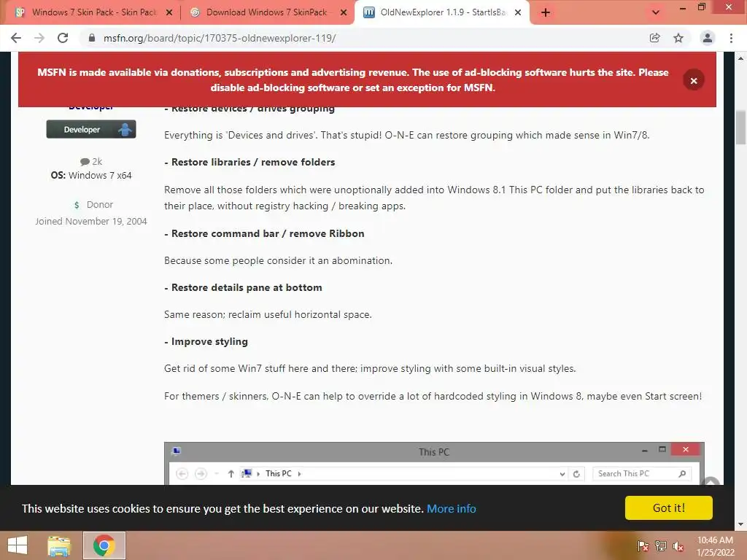Click 'Restore command bar / remove Ribbon' heading
747x560 pixels.
[264, 234]
